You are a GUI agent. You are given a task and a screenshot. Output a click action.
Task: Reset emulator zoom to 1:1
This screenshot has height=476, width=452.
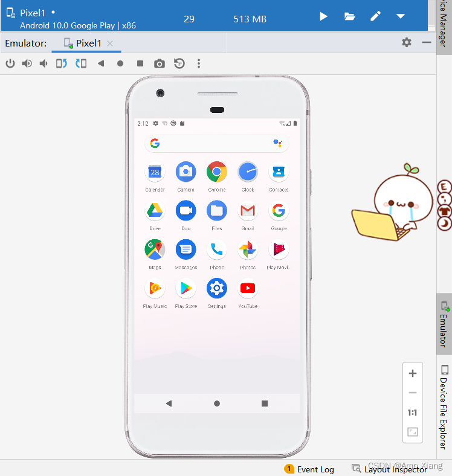click(413, 413)
